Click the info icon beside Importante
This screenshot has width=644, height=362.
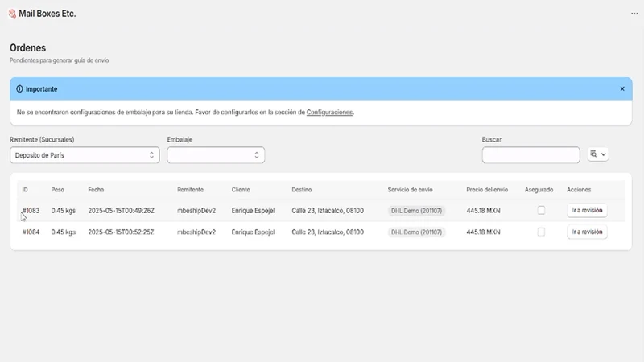(19, 89)
